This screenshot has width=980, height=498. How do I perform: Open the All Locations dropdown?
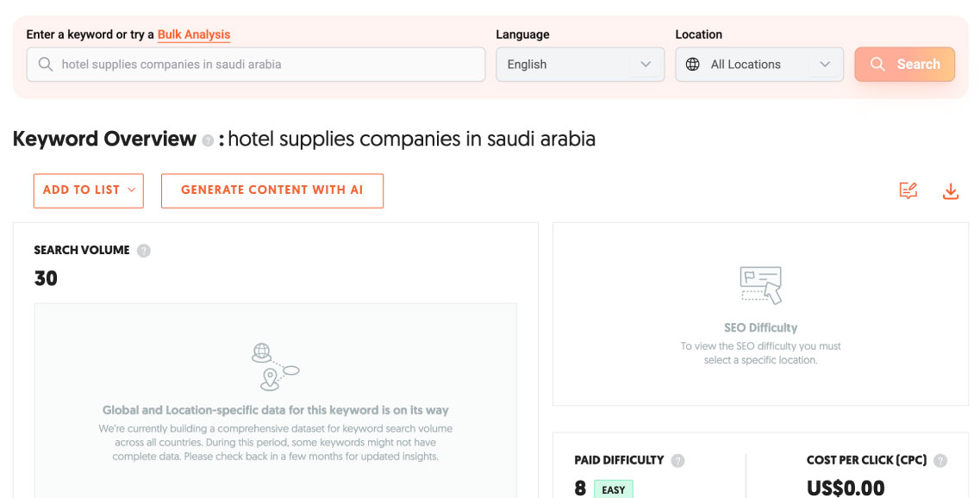coord(758,65)
